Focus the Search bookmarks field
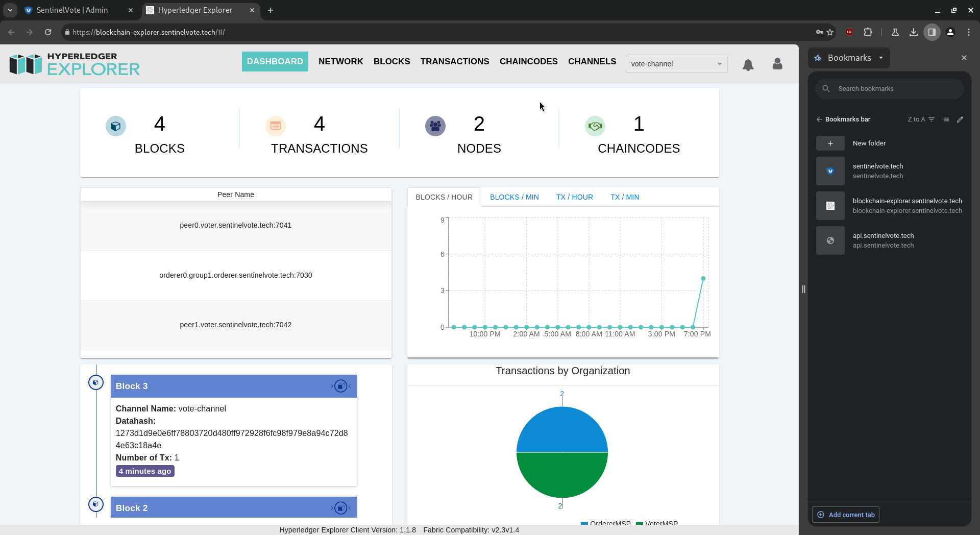Image resolution: width=980 pixels, height=535 pixels. [x=889, y=89]
